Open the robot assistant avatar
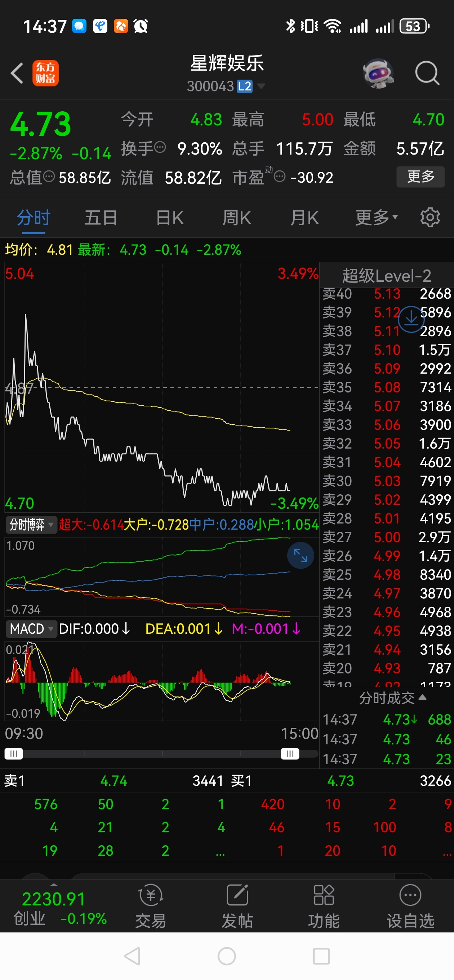Image resolution: width=454 pixels, height=980 pixels. tap(378, 73)
